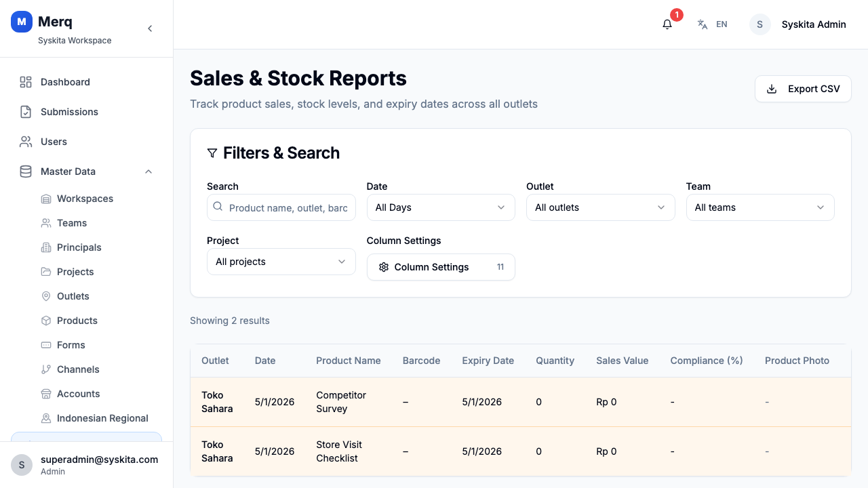Screen dimensions: 868x488
Task: Click the Teams icon in sidebar
Action: (x=46, y=223)
